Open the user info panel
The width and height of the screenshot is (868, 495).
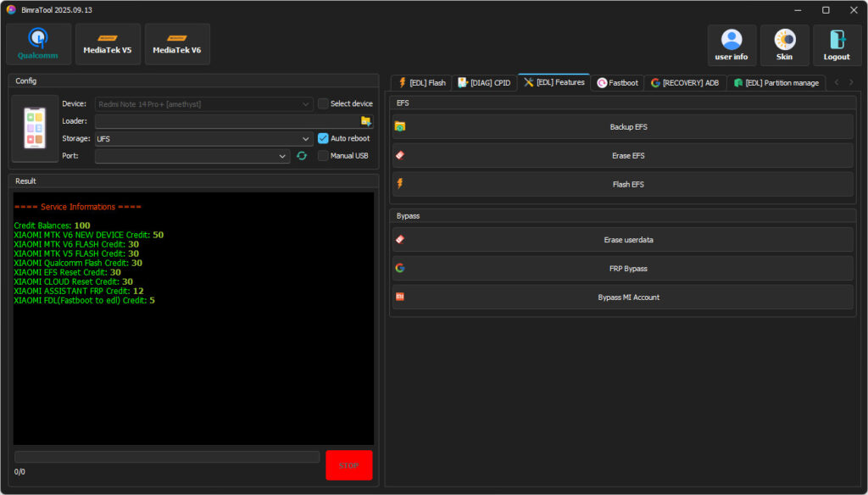(x=732, y=45)
